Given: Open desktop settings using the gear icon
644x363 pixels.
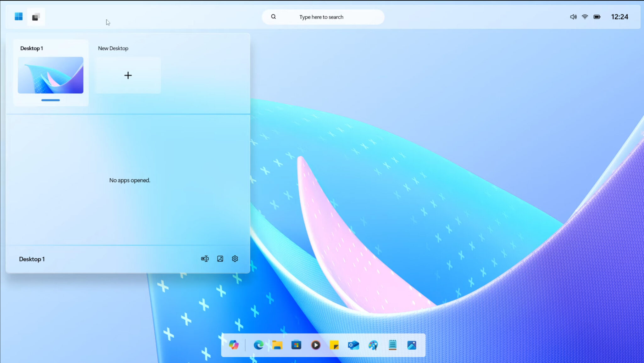Looking at the screenshot, I should tap(235, 259).
